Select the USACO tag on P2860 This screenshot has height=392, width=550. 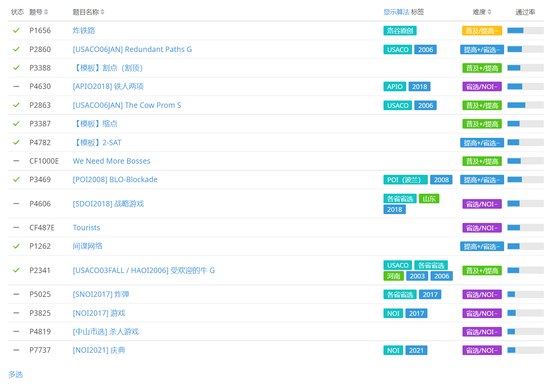tap(397, 50)
